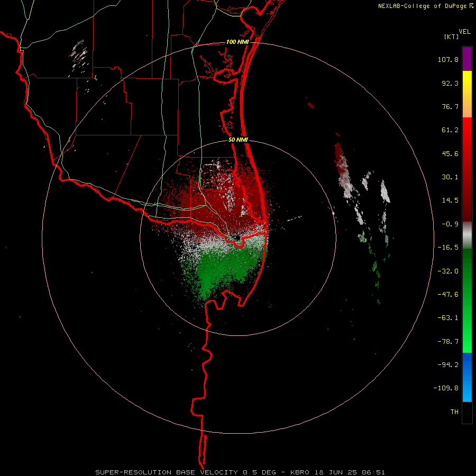This screenshot has width=476, height=476.
Task: Click the 61.2 legend value
Action: tap(450, 130)
